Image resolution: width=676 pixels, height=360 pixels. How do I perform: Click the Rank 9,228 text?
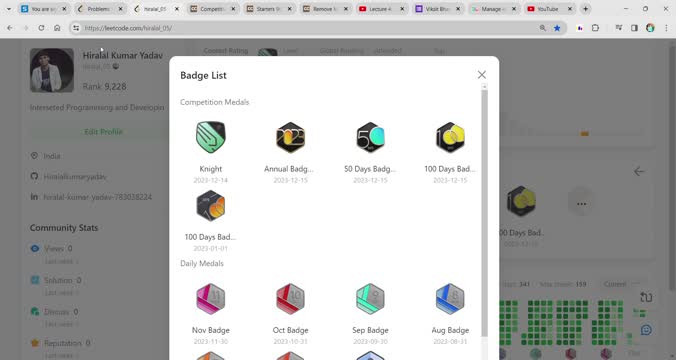click(x=104, y=86)
